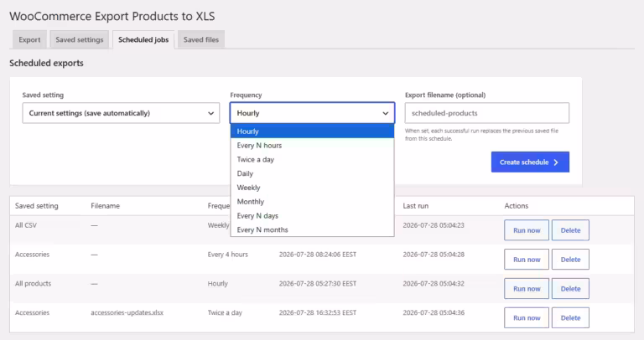
Task: Open the Saved setting dropdown
Action: point(121,113)
